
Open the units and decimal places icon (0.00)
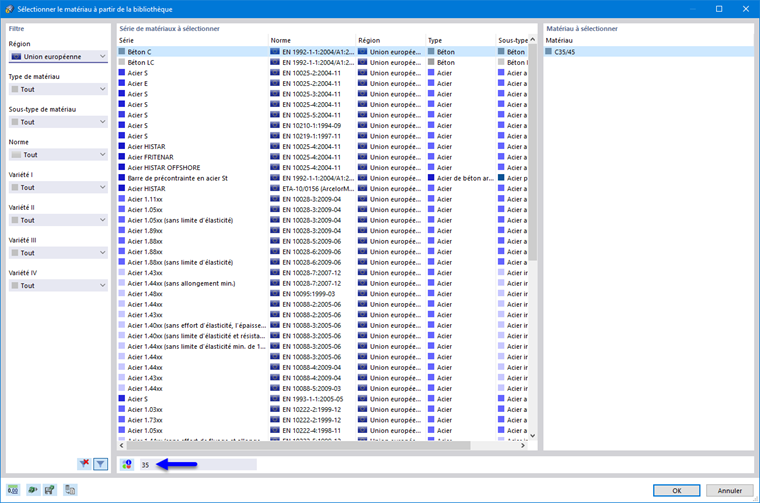(13, 490)
